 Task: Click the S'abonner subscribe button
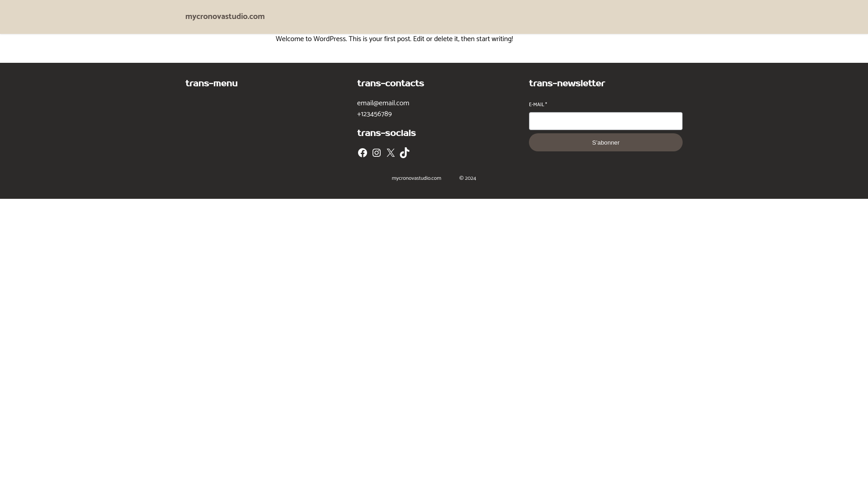pyautogui.click(x=605, y=142)
